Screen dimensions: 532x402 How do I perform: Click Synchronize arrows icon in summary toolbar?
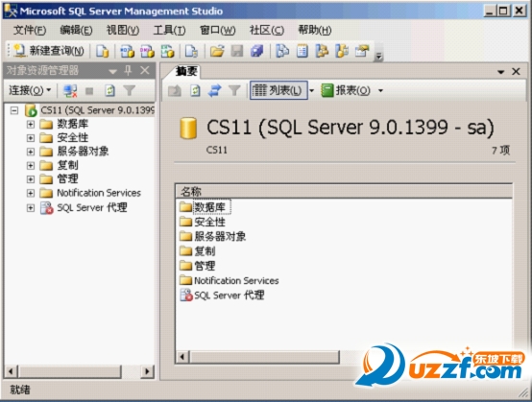(x=214, y=90)
